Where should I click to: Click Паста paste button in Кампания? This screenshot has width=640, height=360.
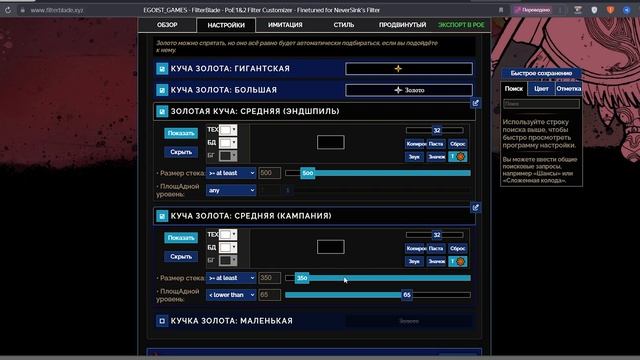coord(436,248)
